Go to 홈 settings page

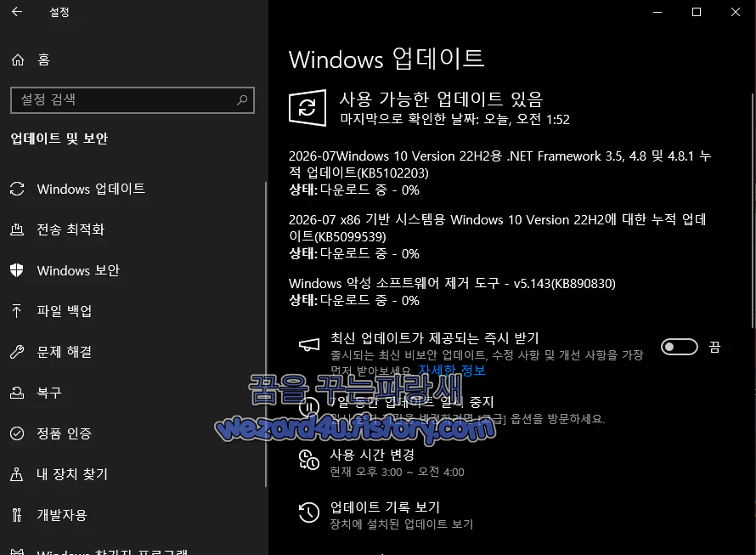133,59
